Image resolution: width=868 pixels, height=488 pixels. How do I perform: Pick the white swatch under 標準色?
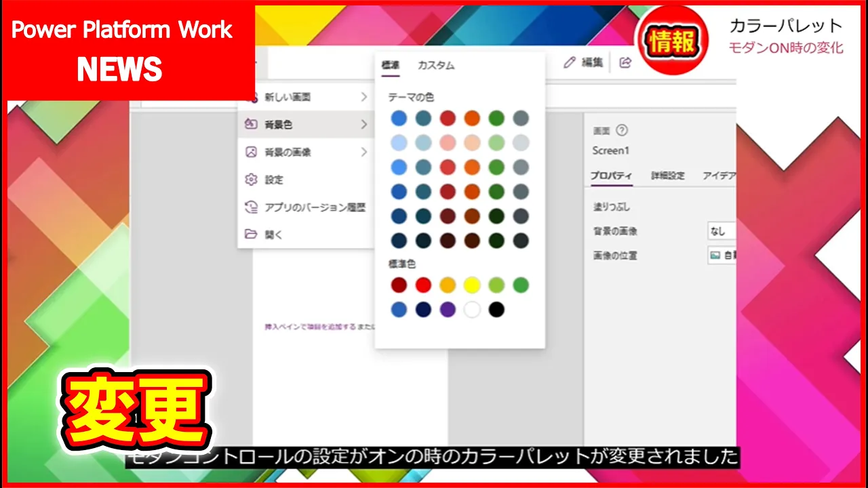(x=472, y=310)
